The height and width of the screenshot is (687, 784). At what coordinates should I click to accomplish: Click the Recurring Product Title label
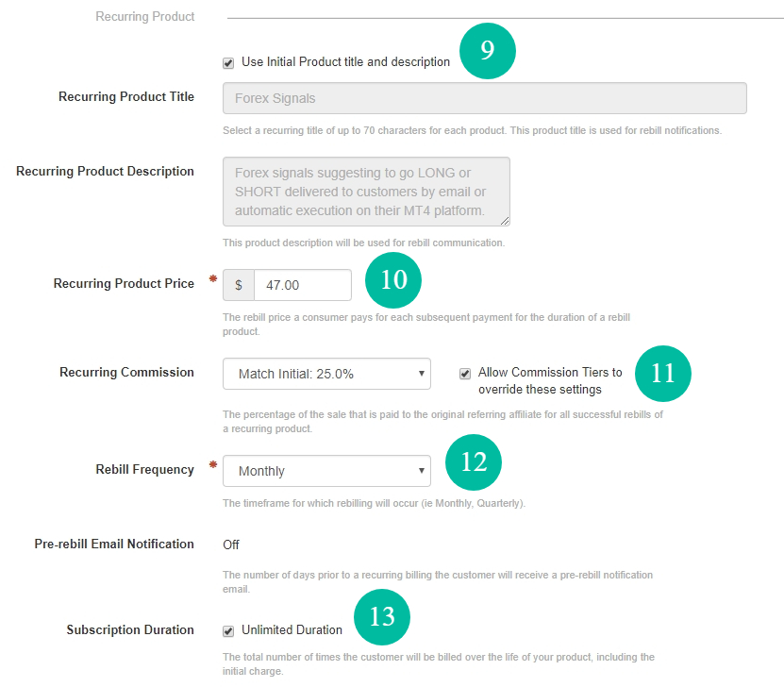coord(125,96)
